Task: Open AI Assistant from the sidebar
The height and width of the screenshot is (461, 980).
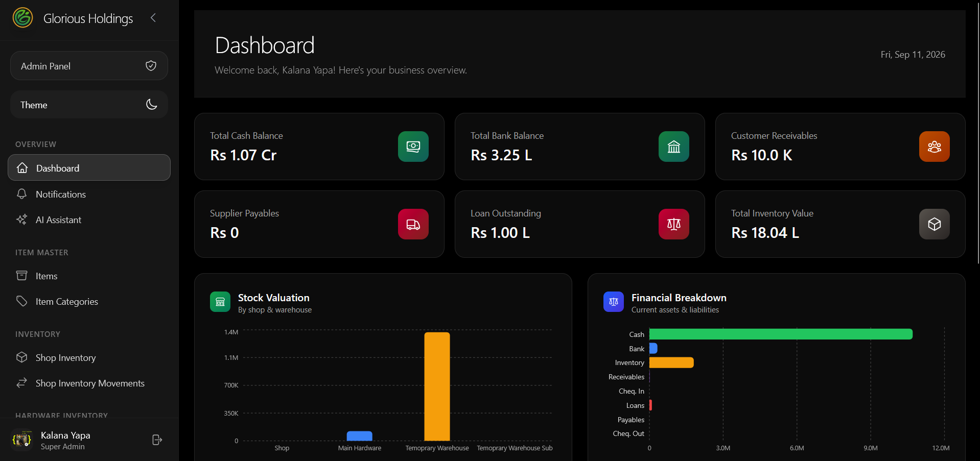Action: point(89,220)
